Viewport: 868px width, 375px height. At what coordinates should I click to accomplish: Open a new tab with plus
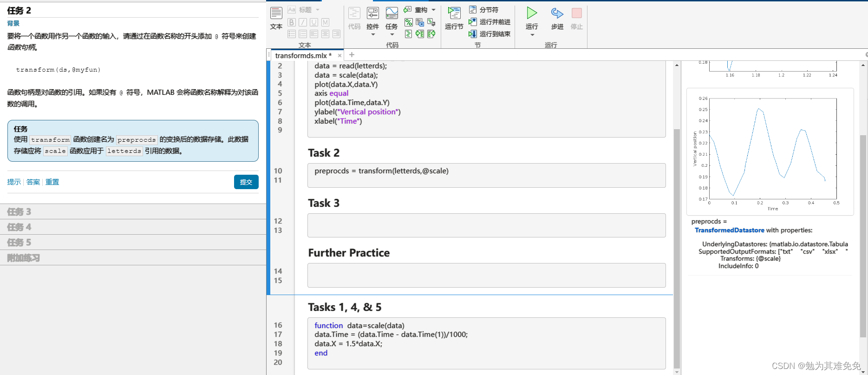352,55
